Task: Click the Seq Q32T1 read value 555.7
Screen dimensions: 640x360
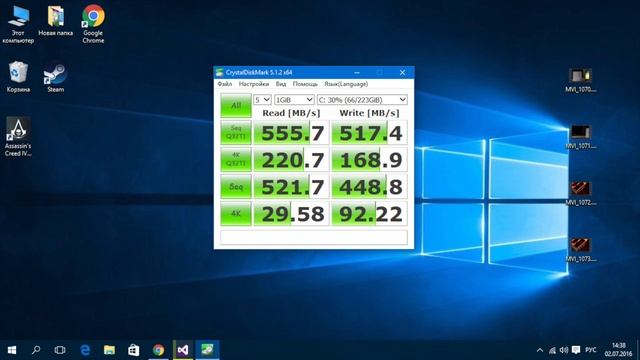Action: pyautogui.click(x=291, y=133)
